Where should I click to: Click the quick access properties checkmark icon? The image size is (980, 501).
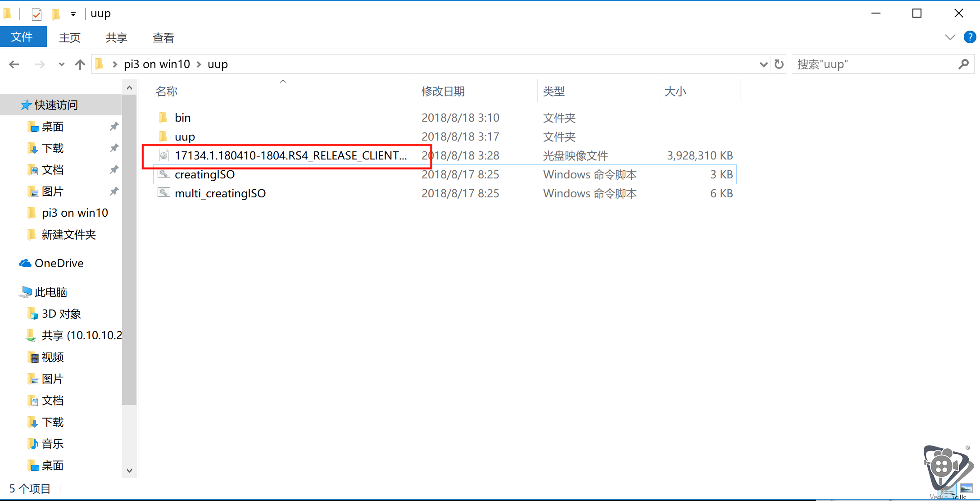[x=37, y=14]
